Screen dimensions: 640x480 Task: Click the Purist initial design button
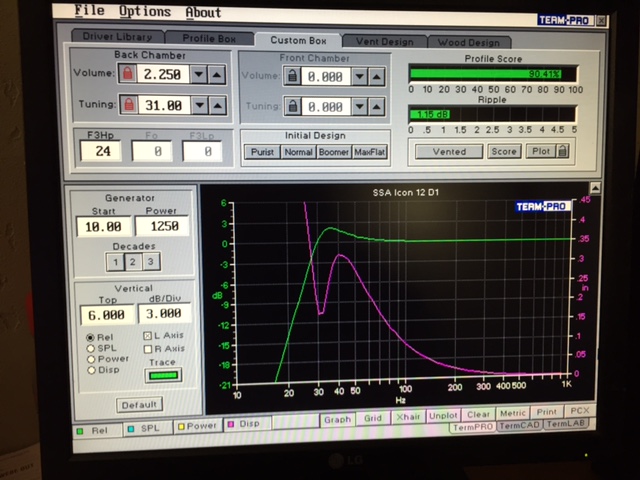point(262,152)
